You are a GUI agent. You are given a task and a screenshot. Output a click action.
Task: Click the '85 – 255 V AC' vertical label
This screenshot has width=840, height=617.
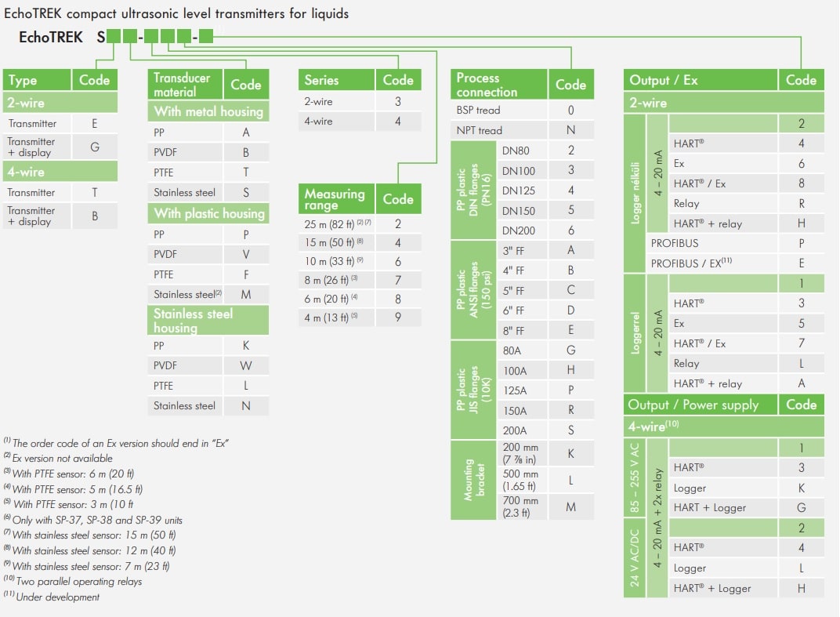pyautogui.click(x=635, y=477)
